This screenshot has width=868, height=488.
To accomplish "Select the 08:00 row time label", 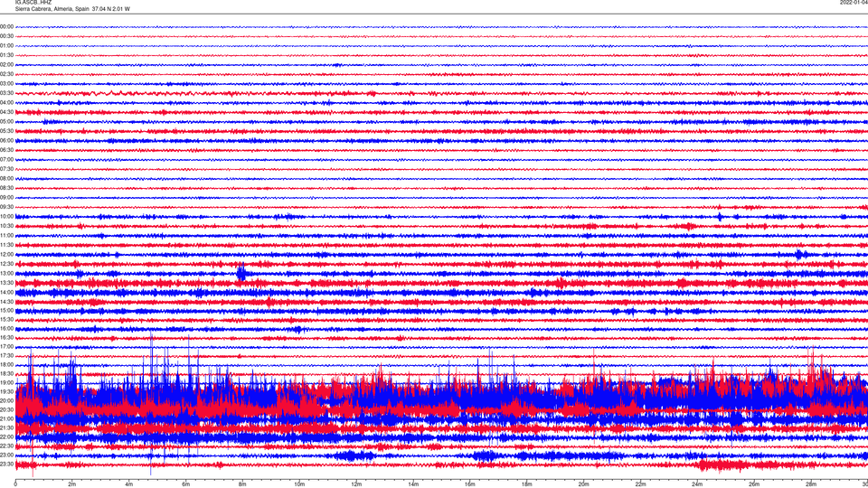I will [x=6, y=179].
